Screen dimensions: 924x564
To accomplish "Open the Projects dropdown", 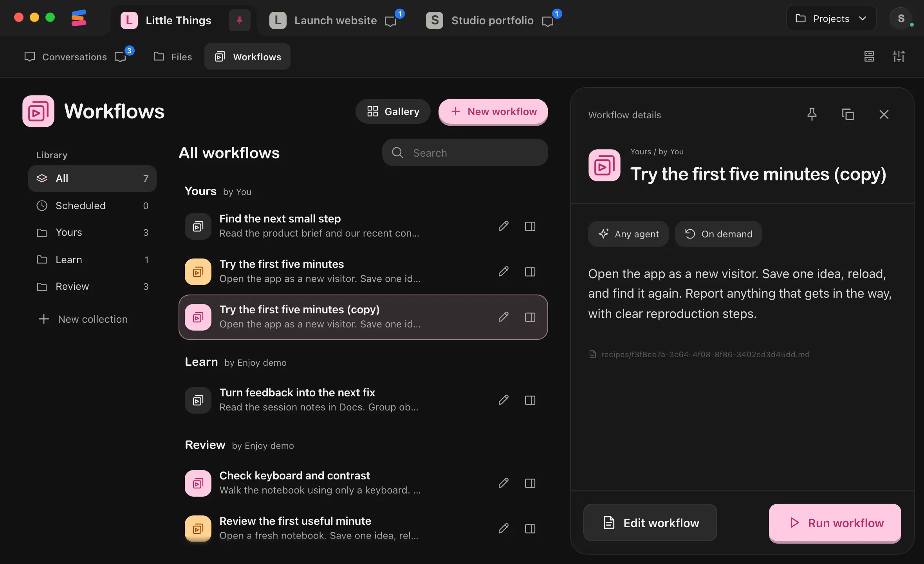I will [831, 18].
